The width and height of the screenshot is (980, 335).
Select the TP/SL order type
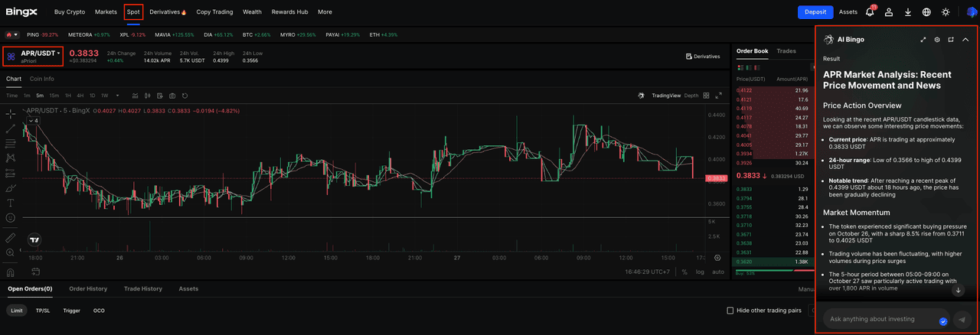tap(43, 311)
